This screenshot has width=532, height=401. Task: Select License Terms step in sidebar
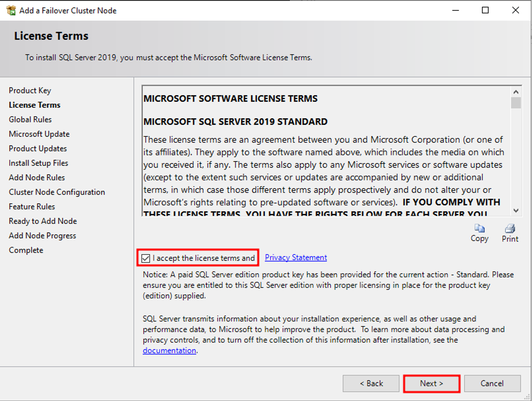coord(35,105)
